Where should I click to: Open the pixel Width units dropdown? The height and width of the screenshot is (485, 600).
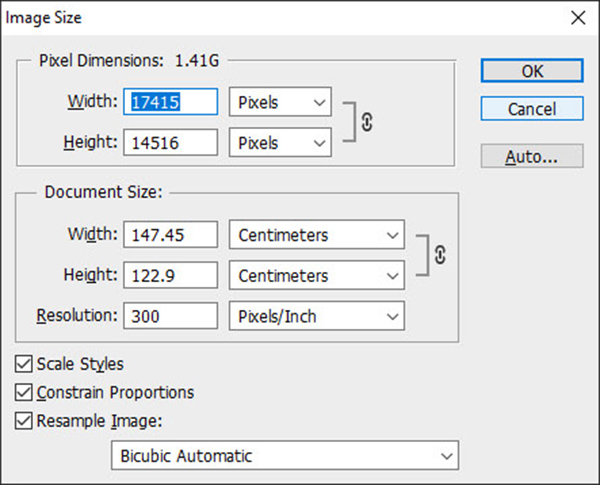(x=280, y=102)
